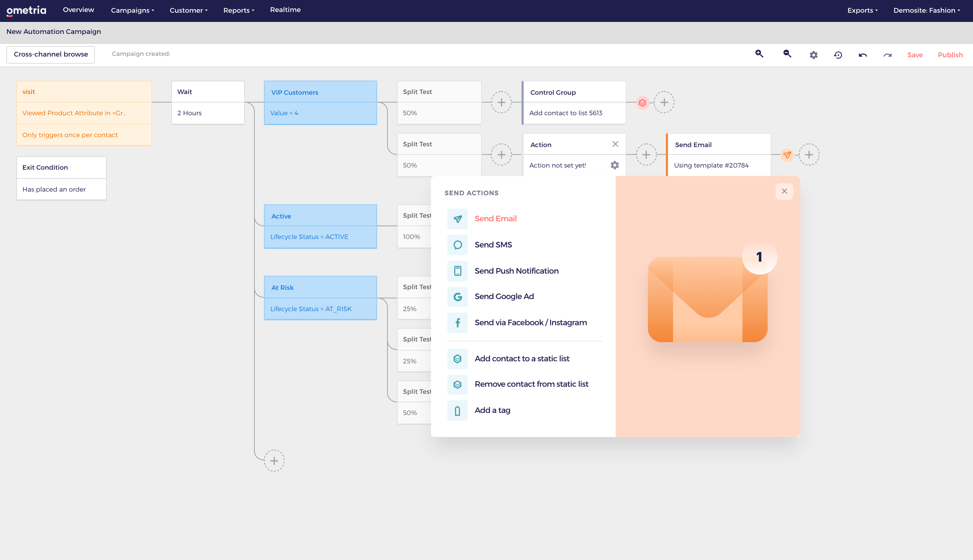Click the zoom out magnifier icon

coord(787,54)
